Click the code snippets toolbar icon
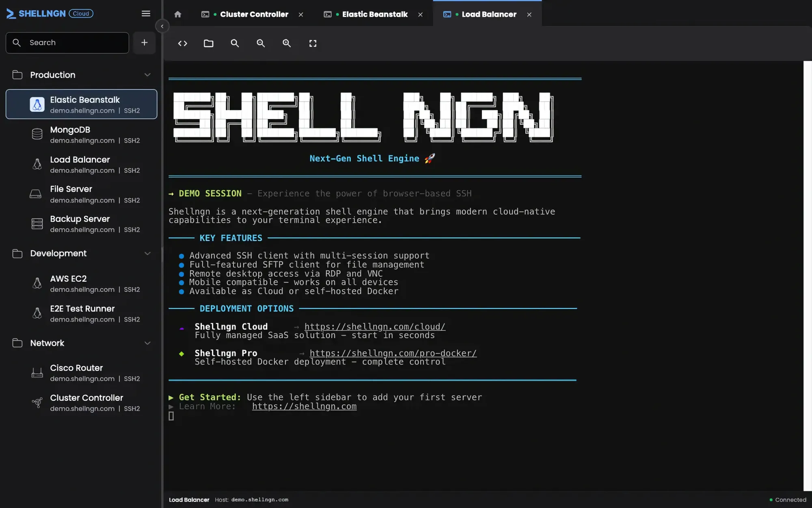This screenshot has width=812, height=508. pyautogui.click(x=182, y=43)
